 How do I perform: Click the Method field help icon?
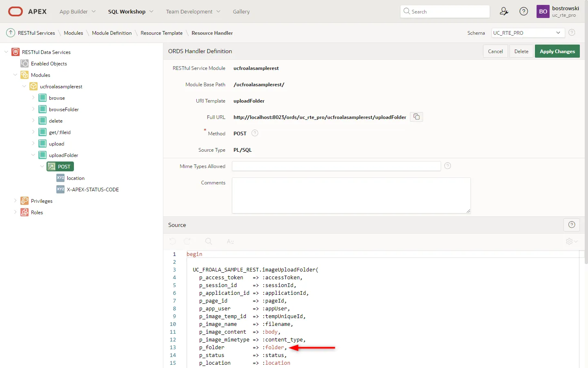coord(255,133)
